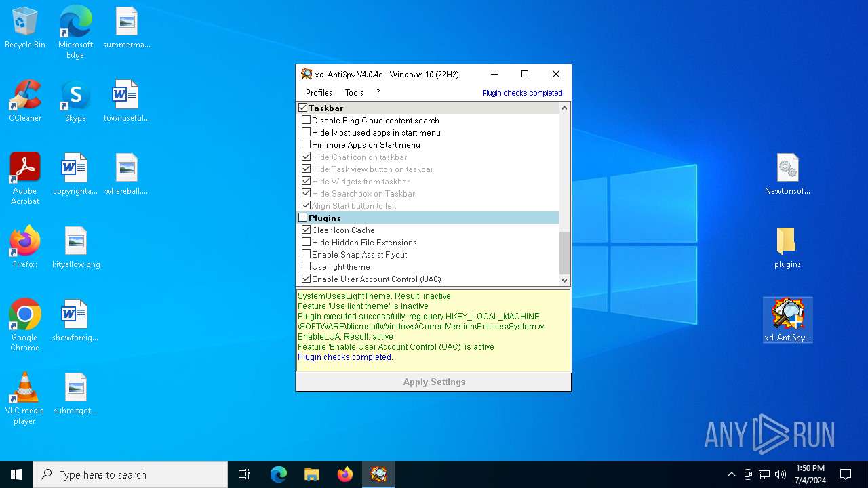
Task: Click the settings list scroll up arrow
Action: point(564,108)
